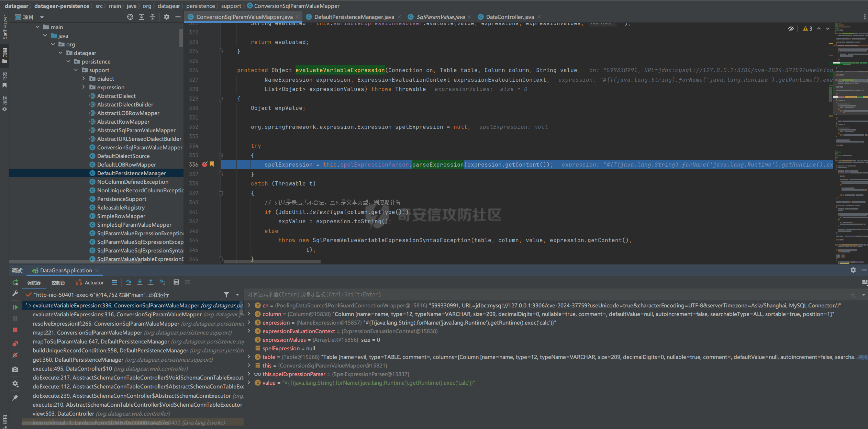Step over to next line
868x429 pixels.
tap(129, 282)
